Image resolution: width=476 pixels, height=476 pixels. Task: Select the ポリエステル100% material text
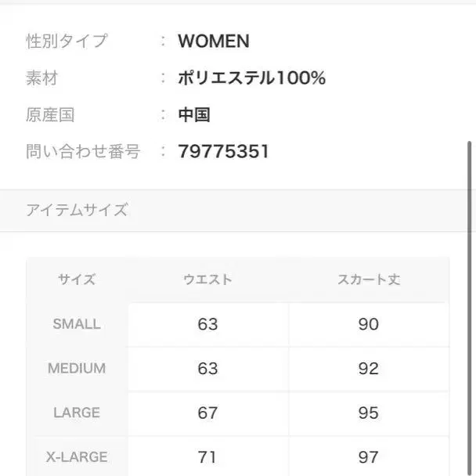coord(251,78)
